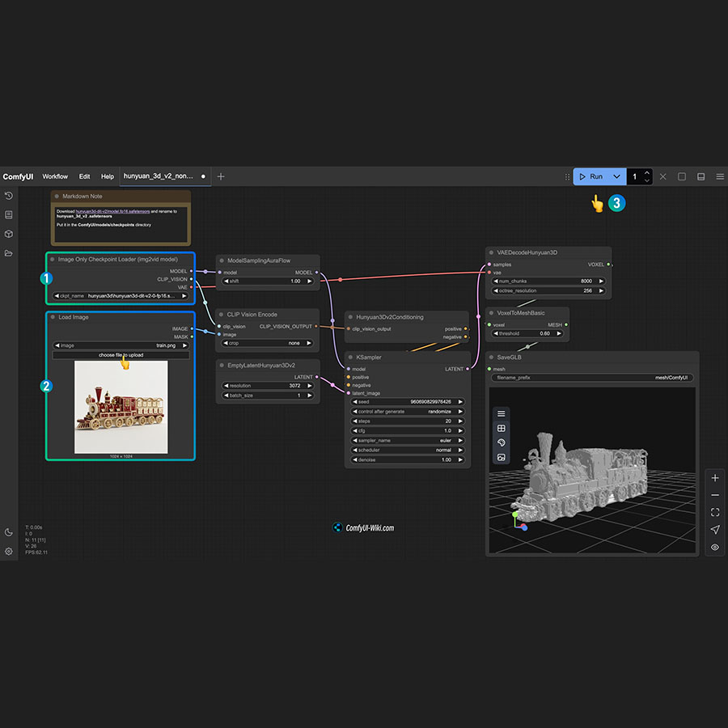This screenshot has height=728, width=728.
Task: Toggle dark mode with the moon icon
Action: click(x=9, y=531)
